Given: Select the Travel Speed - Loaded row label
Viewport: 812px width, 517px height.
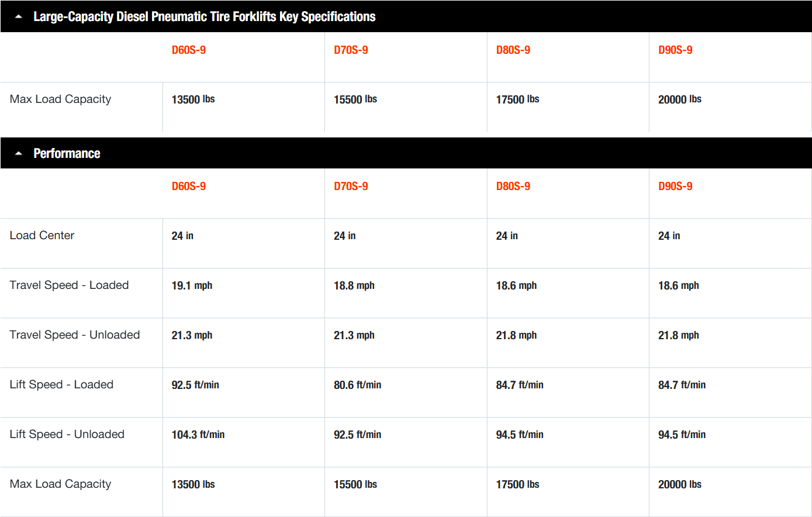Looking at the screenshot, I should click(x=69, y=285).
